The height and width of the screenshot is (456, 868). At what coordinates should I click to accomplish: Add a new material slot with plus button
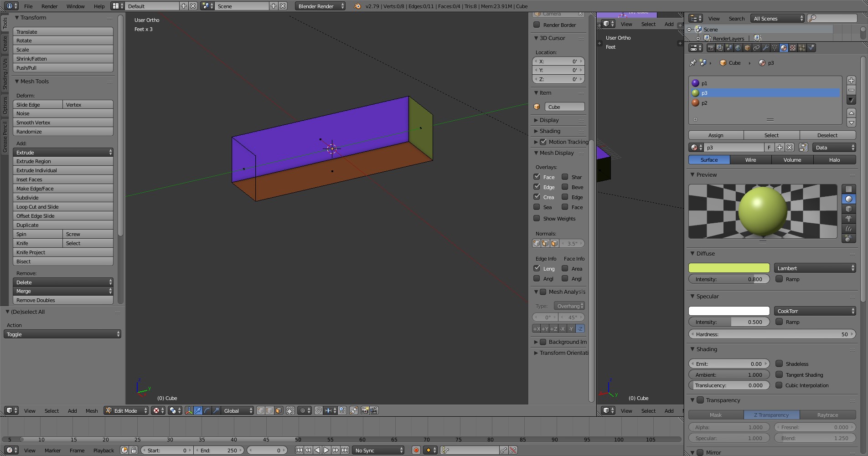coord(851,80)
